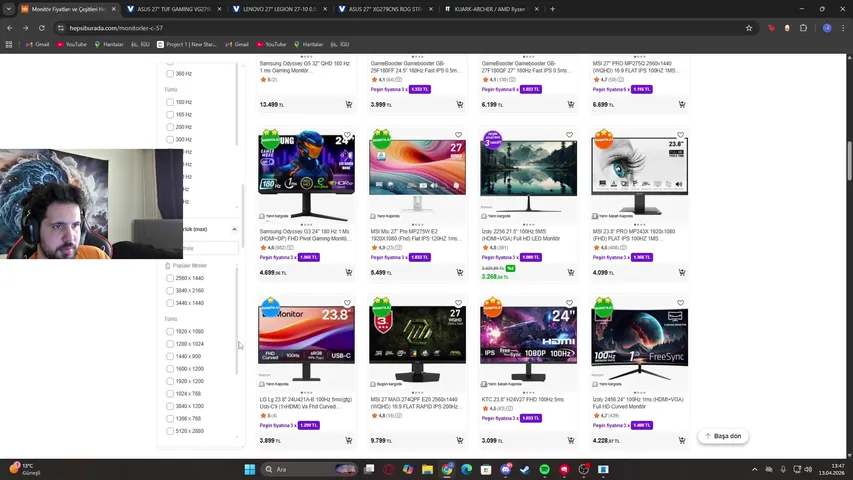Viewport: 853px width, 480px height.
Task: Open the İzoly 2256 monitor thumbnail
Action: (x=528, y=175)
